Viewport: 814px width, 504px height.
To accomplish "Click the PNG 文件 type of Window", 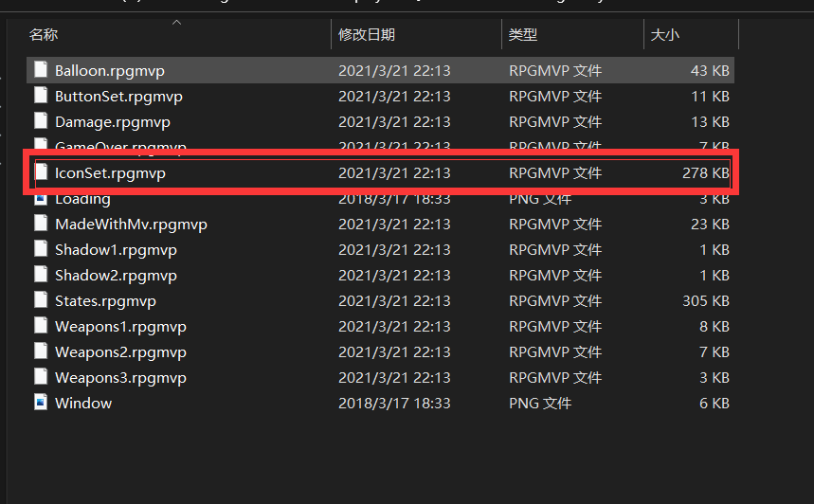I will (540, 404).
